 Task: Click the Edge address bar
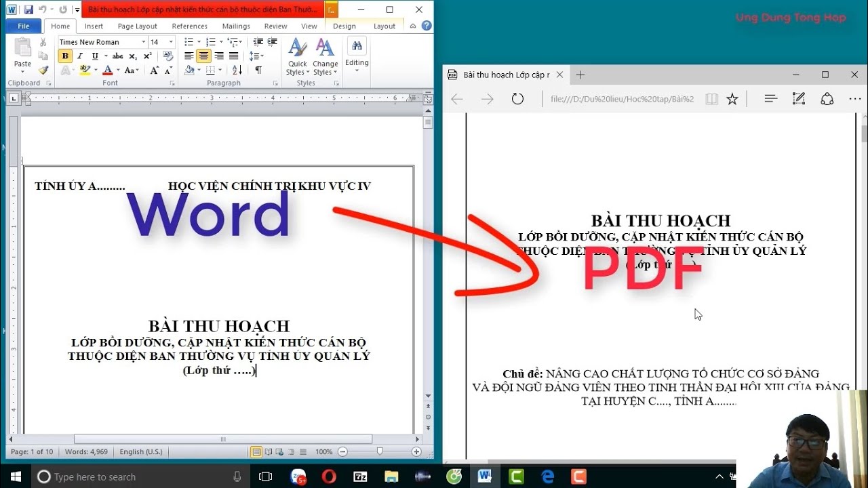(x=623, y=99)
